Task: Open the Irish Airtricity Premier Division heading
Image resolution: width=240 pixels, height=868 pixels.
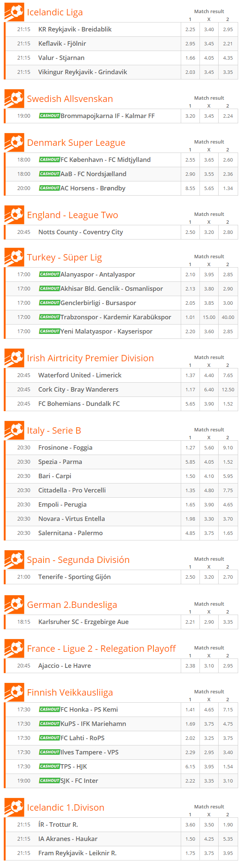Action: tap(90, 358)
